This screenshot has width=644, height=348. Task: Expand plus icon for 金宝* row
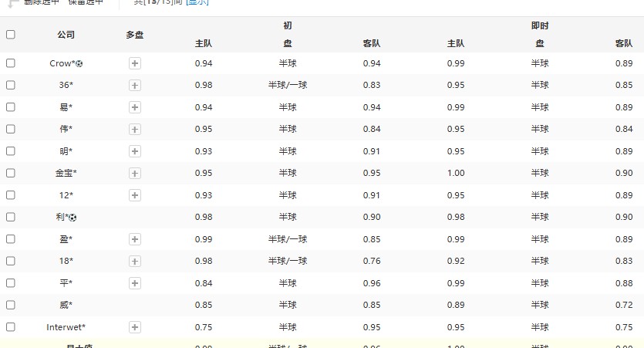[x=135, y=173]
